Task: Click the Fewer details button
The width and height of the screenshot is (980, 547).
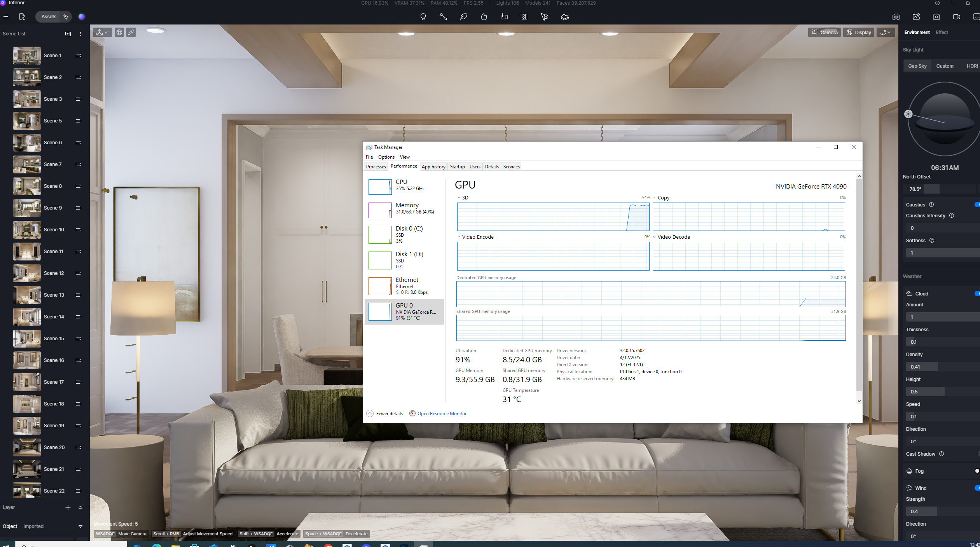Action: click(389, 414)
